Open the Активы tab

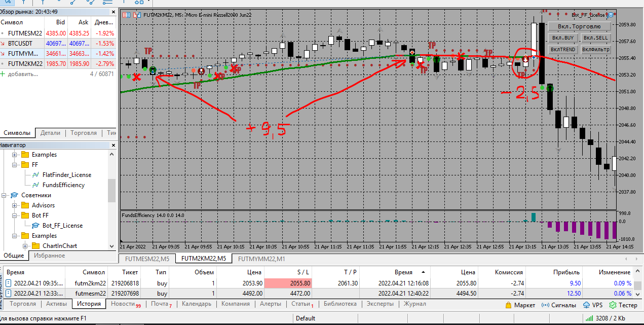click(56, 304)
